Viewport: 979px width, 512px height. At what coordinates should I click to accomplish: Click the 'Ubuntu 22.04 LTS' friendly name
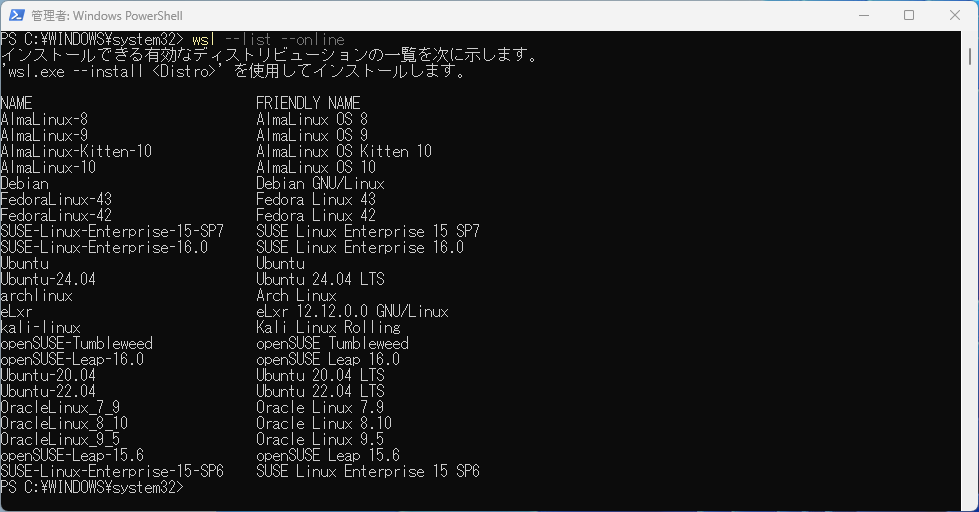pos(320,392)
